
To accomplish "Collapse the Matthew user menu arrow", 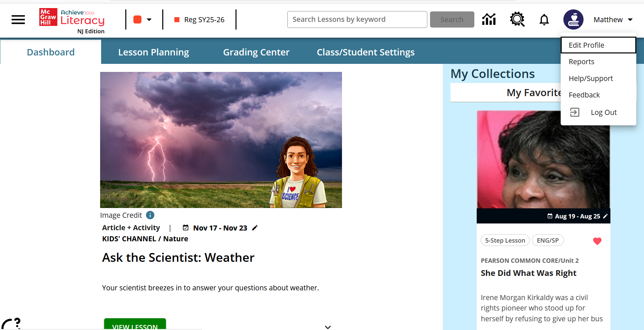I will coord(630,20).
